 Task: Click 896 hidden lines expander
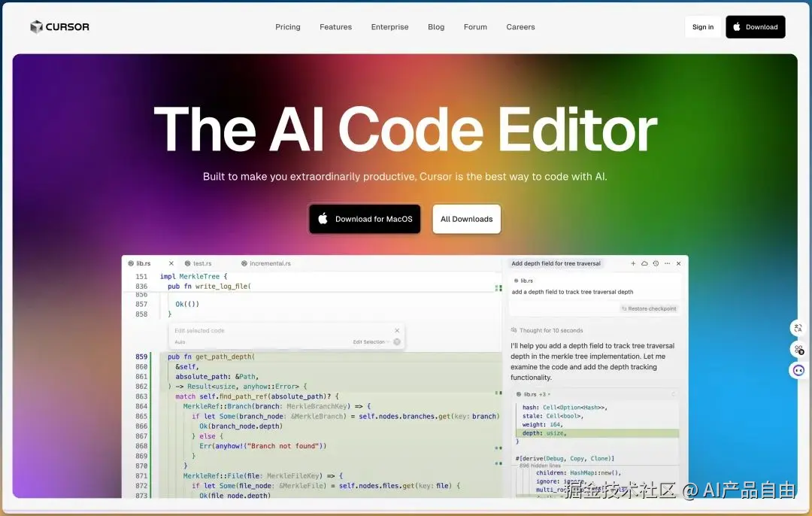pos(540,466)
